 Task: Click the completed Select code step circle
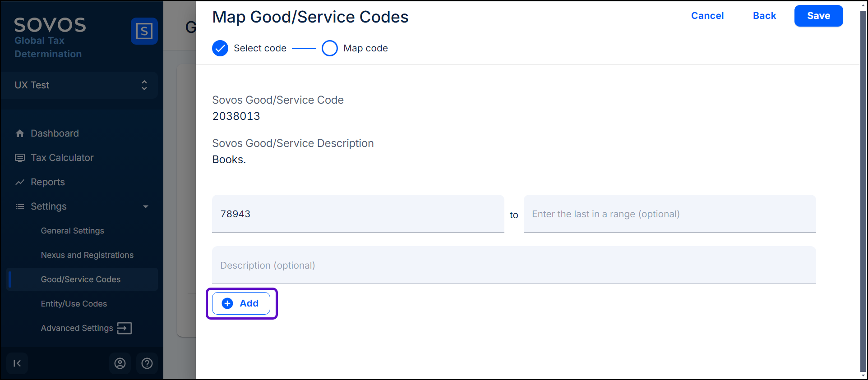pos(220,48)
